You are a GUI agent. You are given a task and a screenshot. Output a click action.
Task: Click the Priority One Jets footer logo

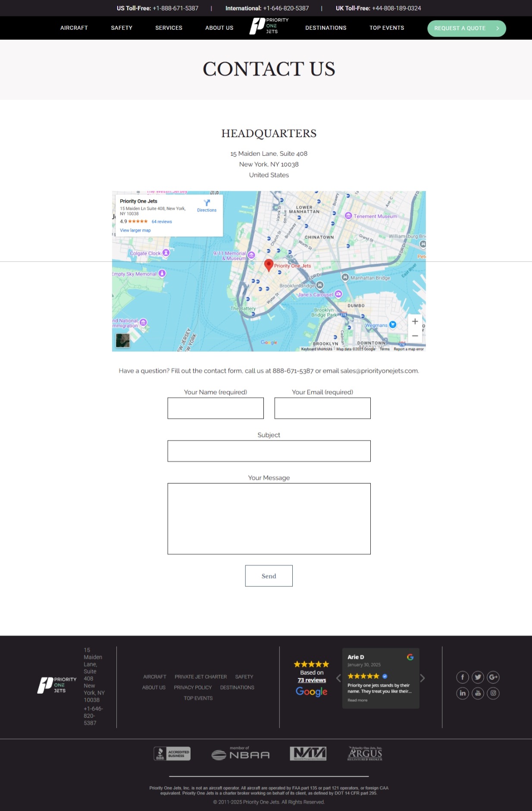coord(57,685)
